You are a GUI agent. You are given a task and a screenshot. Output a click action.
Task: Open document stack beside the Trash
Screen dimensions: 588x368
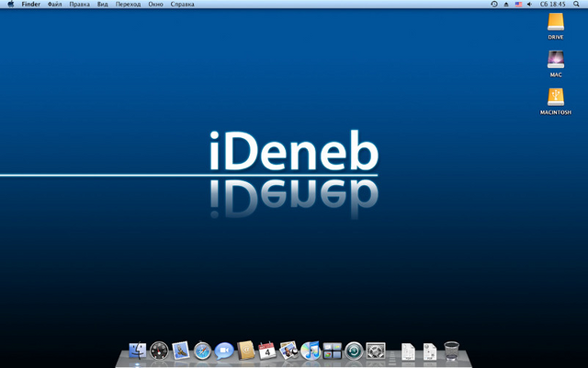tap(430, 351)
